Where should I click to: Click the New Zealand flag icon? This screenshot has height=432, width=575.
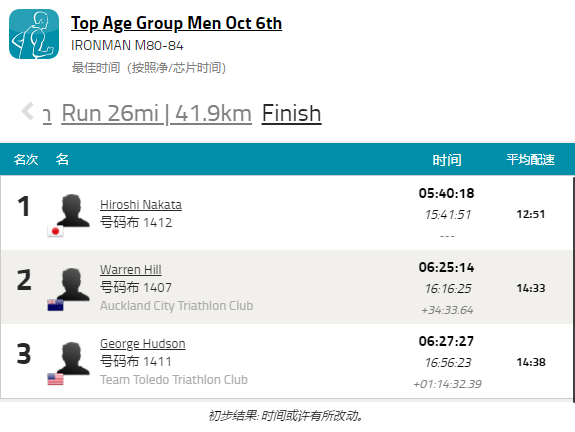pyautogui.click(x=55, y=305)
